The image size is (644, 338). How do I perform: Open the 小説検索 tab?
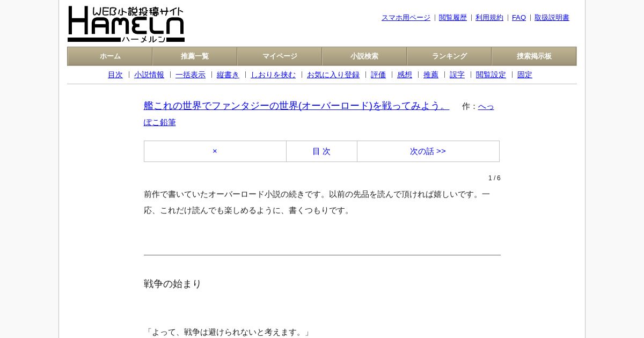[364, 56]
